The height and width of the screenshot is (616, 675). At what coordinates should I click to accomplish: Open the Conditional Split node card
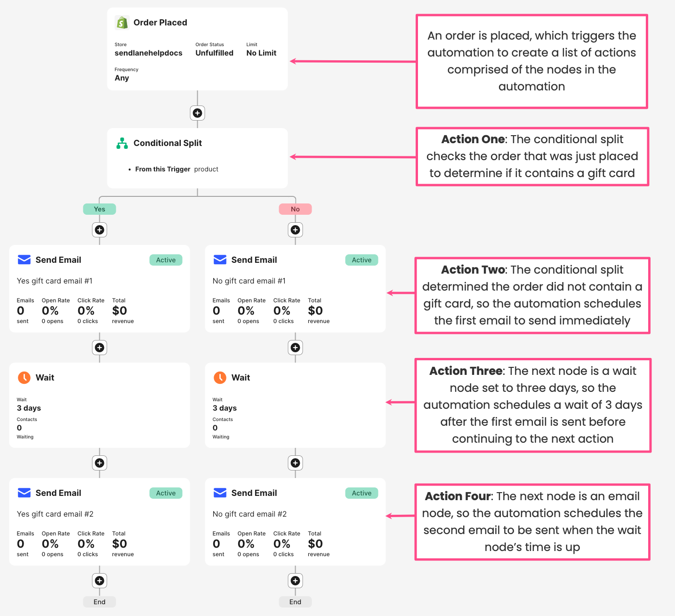[197, 158]
